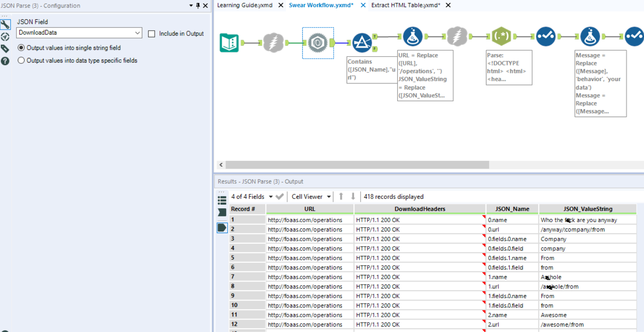Click the "/anyway/:company/:from" value cell
644x332 pixels.
[x=588, y=230]
